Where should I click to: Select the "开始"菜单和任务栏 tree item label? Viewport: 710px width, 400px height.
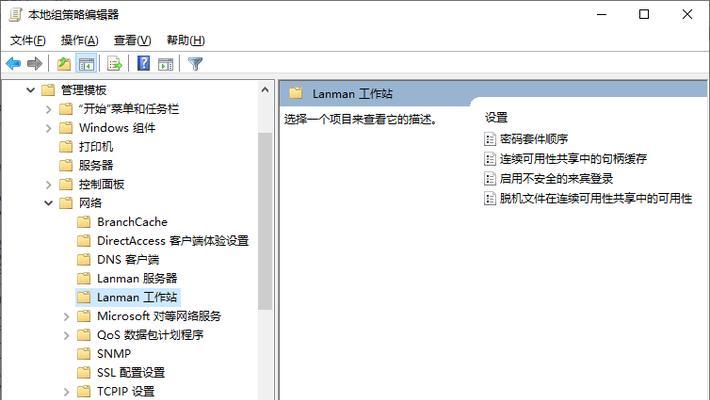129,109
